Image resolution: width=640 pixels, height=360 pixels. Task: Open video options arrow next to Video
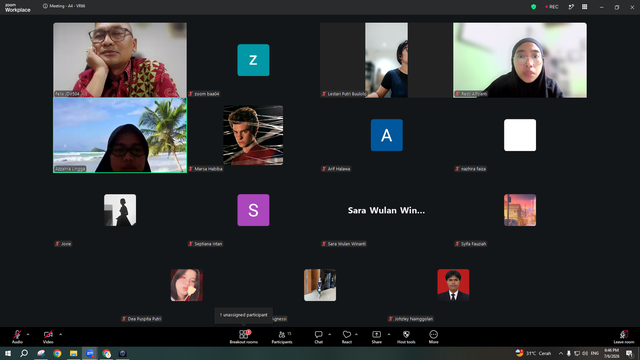click(x=60, y=334)
